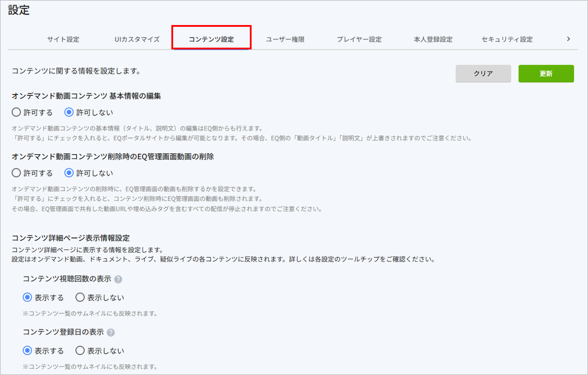The image size is (588, 375).
Task: Click the label コンテンツ視聴回数の表示
Action: click(67, 279)
